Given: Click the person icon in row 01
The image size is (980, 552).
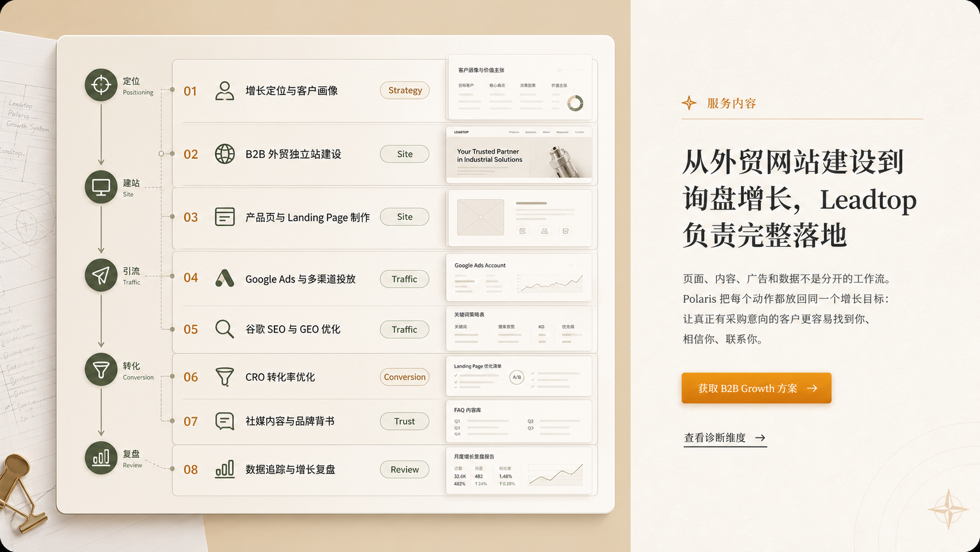Looking at the screenshot, I should point(224,91).
